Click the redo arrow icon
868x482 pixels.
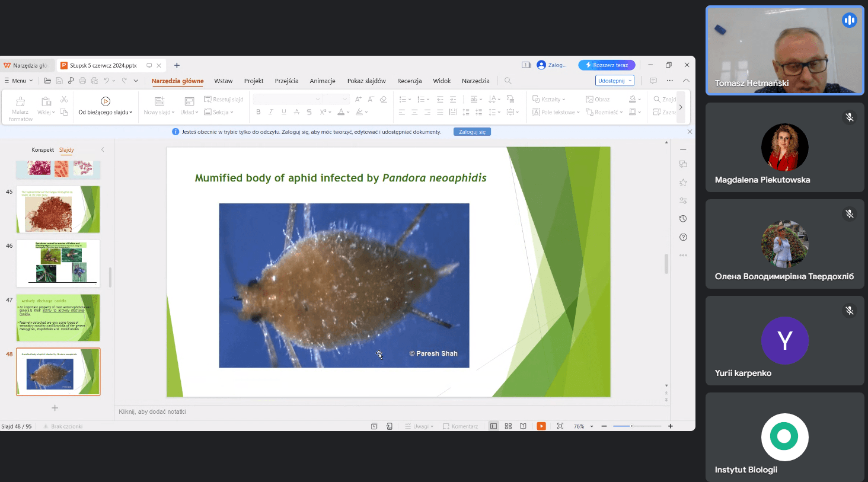124,81
